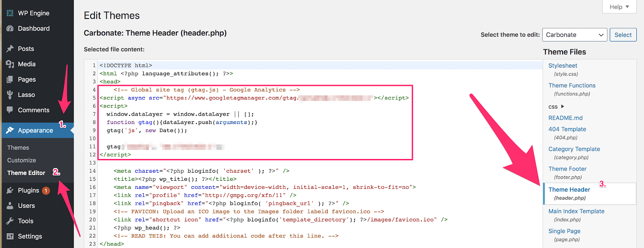The width and height of the screenshot is (644, 248).
Task: Click line 1 DOCTYPE html code
Action: 126,65
